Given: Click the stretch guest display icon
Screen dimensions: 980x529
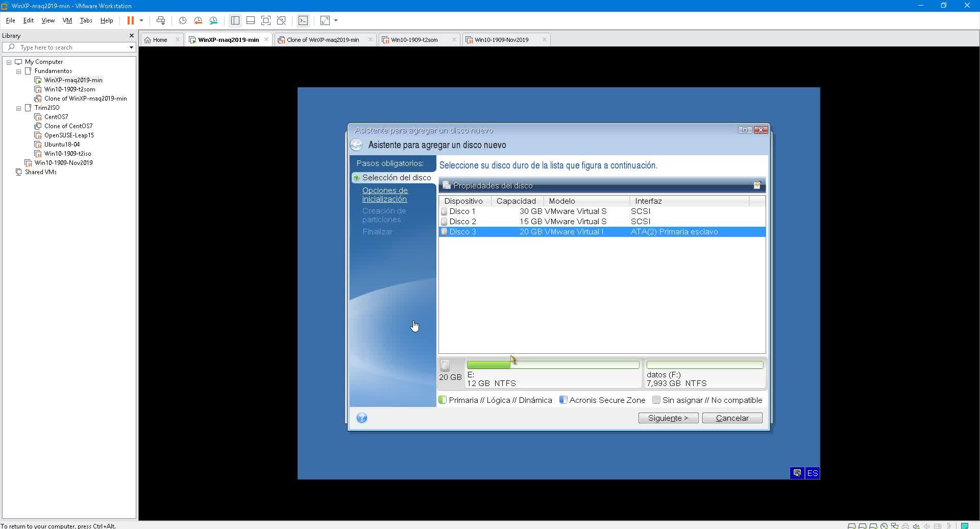Looking at the screenshot, I should [325, 20].
